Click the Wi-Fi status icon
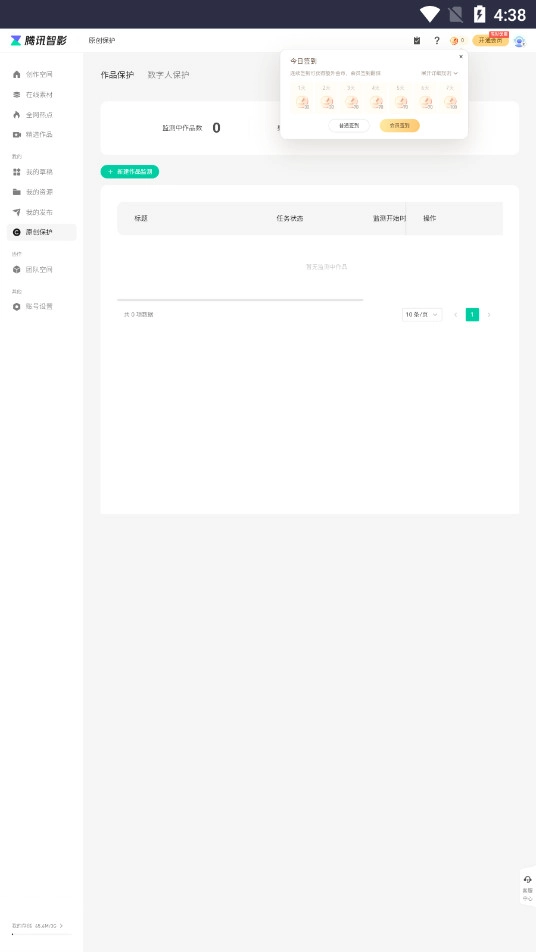The image size is (536, 952). point(430,14)
